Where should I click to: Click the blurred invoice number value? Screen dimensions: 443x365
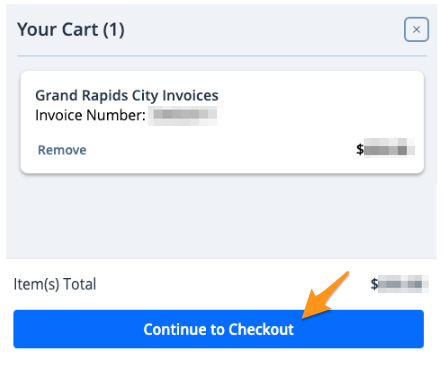pos(185,115)
